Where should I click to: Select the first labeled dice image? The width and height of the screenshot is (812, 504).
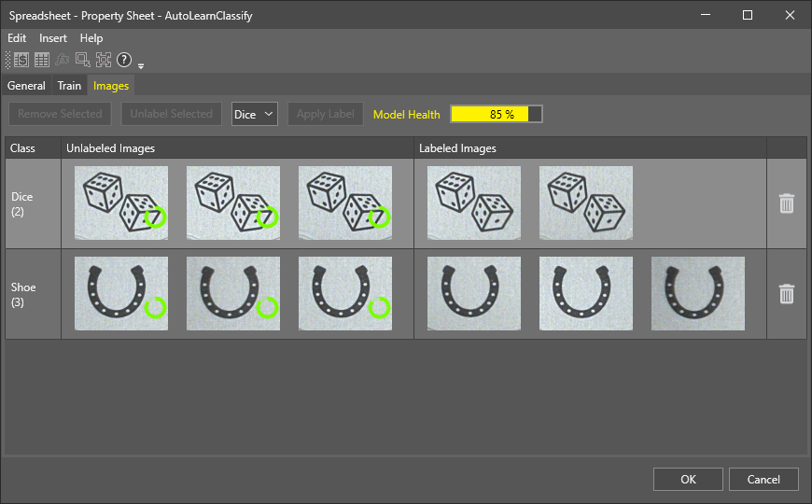pyautogui.click(x=474, y=203)
